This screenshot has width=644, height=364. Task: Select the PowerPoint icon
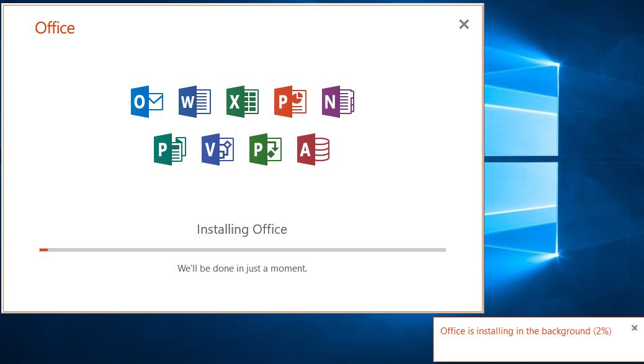coord(289,101)
